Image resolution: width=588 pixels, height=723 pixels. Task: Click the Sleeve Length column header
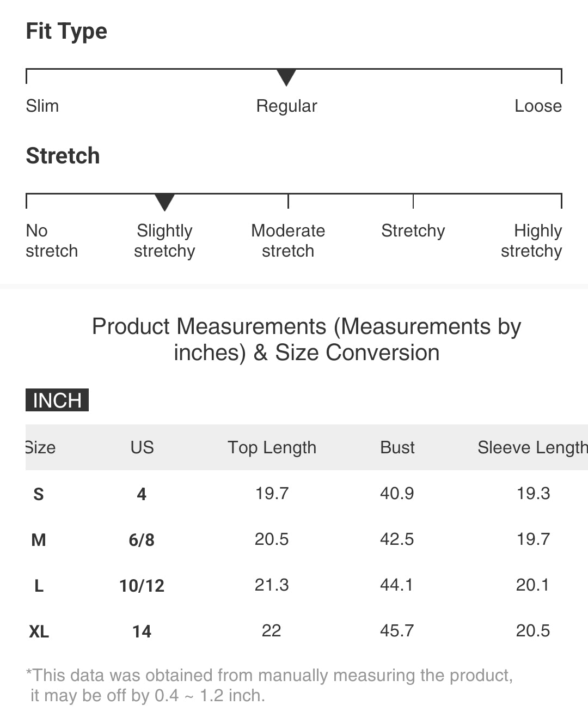click(x=532, y=447)
